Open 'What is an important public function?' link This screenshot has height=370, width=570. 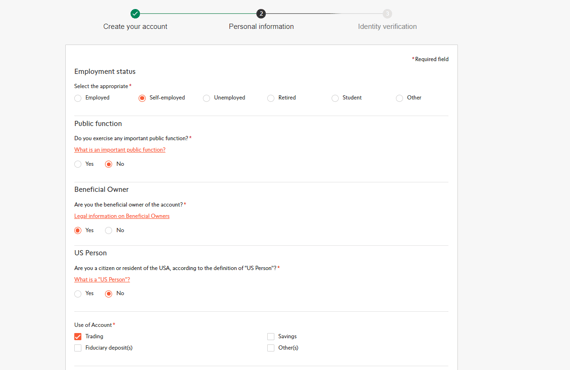click(120, 150)
